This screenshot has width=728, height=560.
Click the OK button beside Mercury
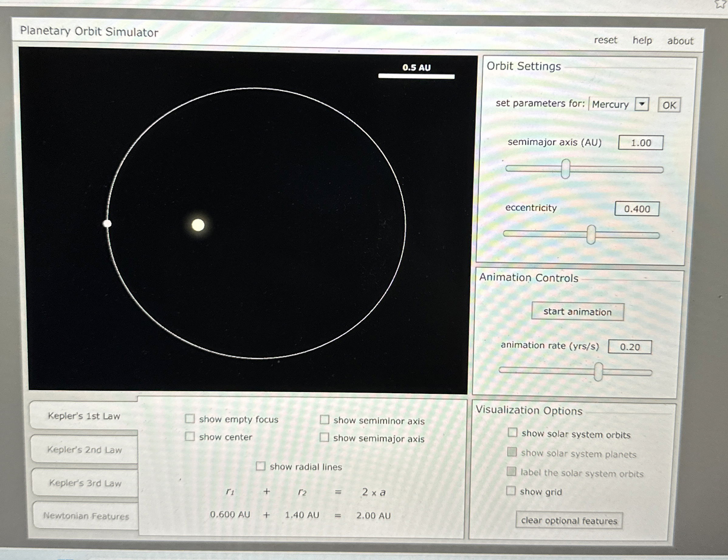tap(669, 105)
